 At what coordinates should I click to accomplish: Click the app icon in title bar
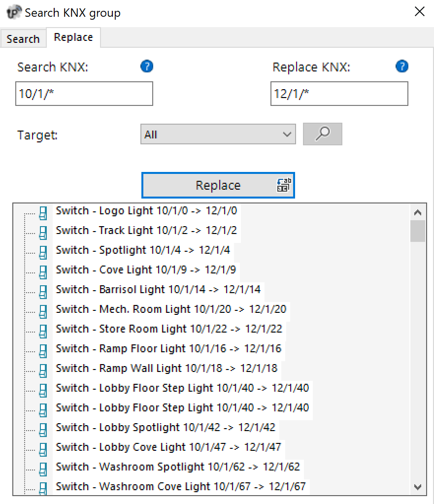(x=14, y=12)
